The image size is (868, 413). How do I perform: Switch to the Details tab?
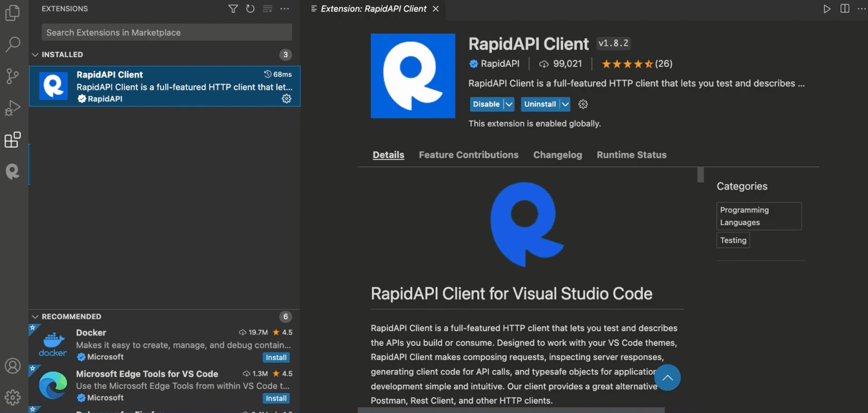pos(388,155)
